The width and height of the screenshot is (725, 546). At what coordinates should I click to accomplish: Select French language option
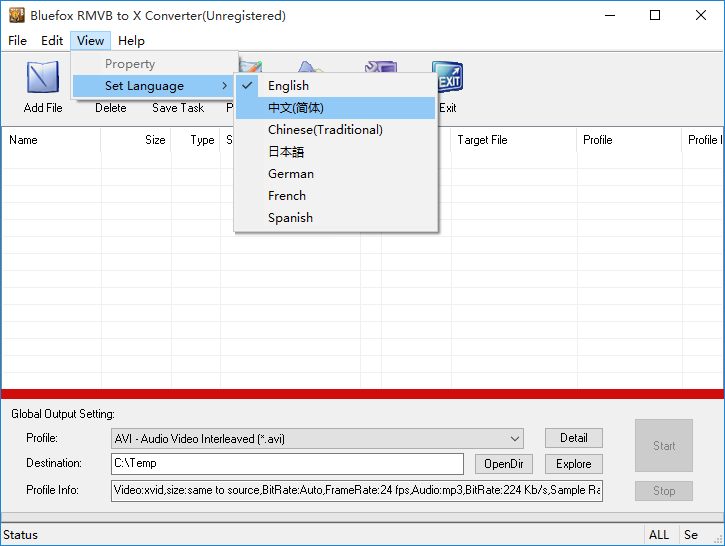pos(336,196)
